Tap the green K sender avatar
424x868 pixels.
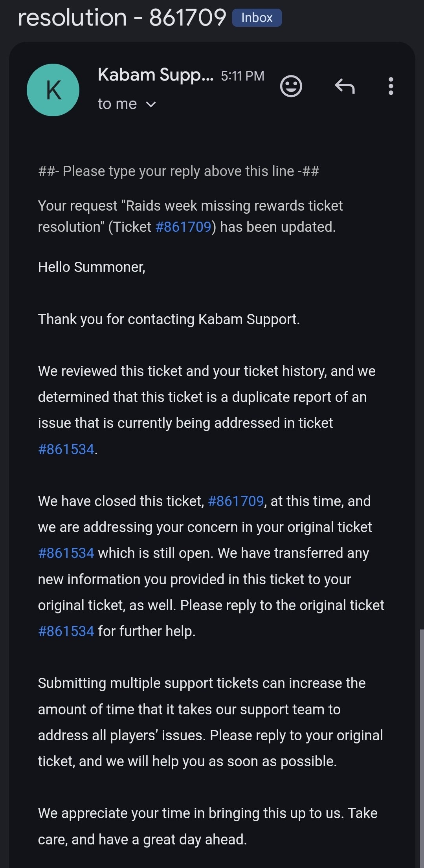click(x=53, y=90)
